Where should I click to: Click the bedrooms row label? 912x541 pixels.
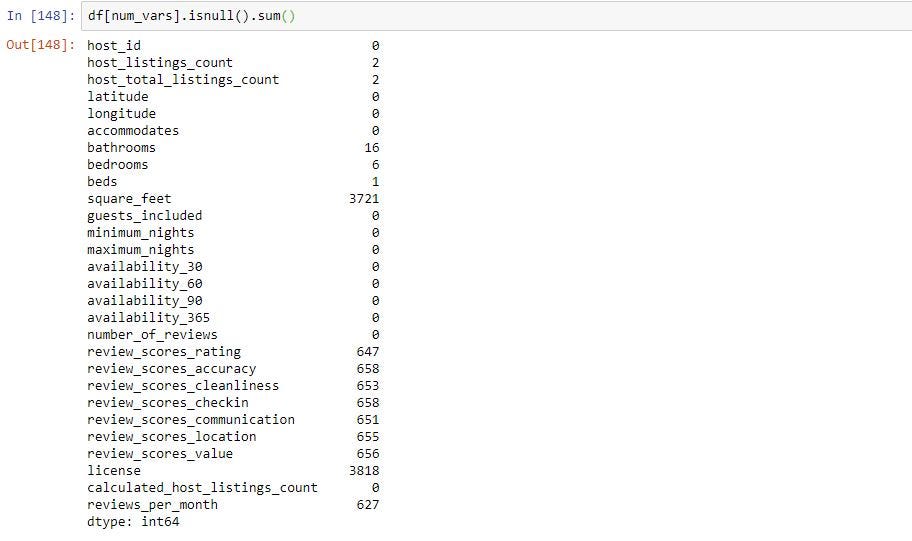(x=117, y=165)
